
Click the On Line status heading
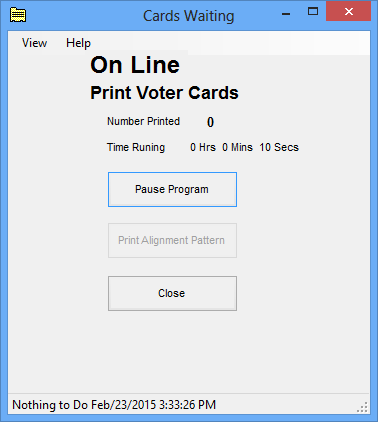pyautogui.click(x=135, y=65)
